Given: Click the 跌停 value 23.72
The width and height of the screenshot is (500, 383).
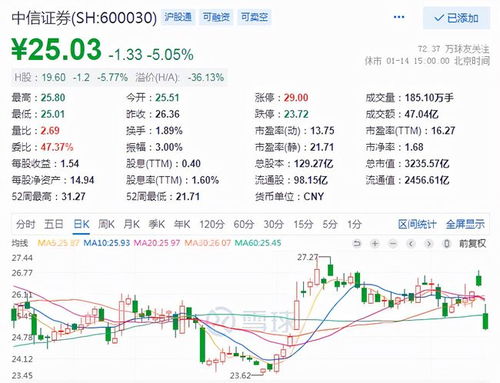Looking at the screenshot, I should click(296, 114).
